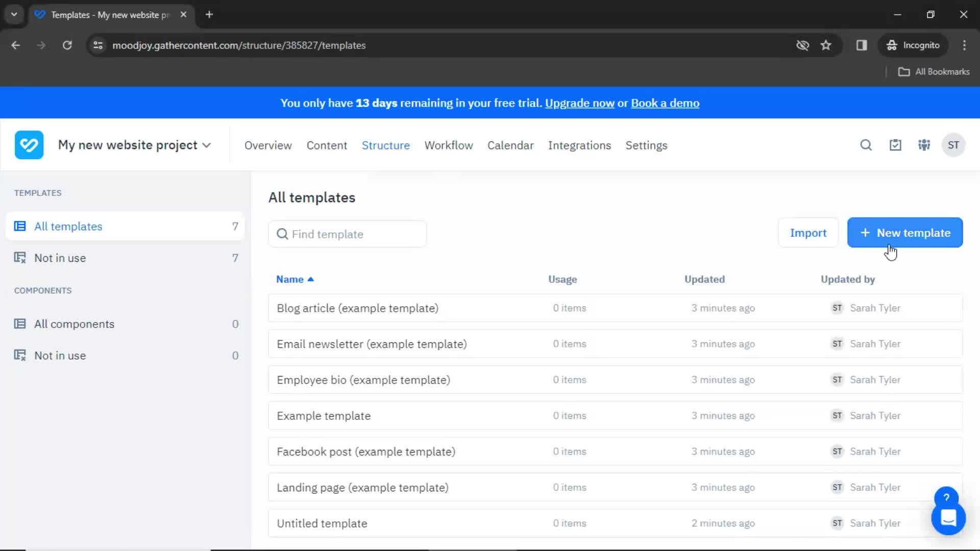Click the browser reload button
This screenshot has height=551, width=980.
(x=67, y=45)
